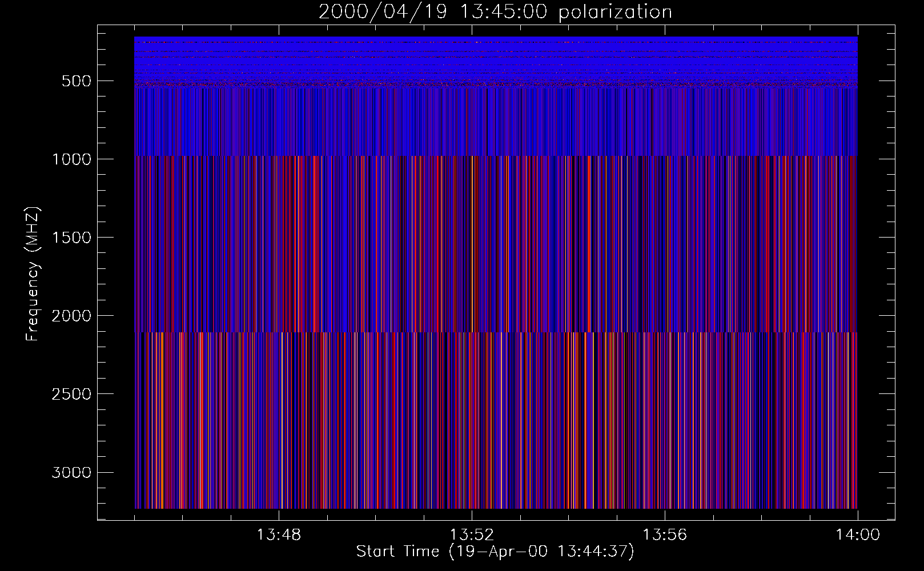Click the 2500 frequency tick label
924x571 pixels.
pos(71,394)
